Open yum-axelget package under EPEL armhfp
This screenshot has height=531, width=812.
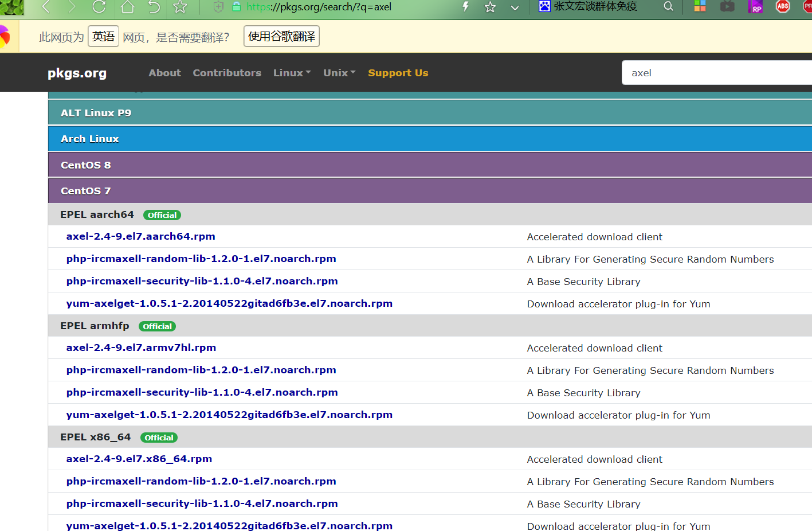pyautogui.click(x=229, y=415)
